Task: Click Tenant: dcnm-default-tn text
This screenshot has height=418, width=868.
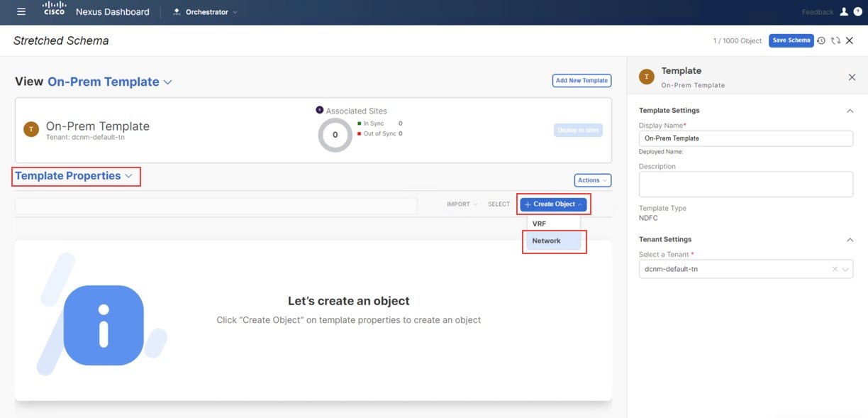Action: [x=85, y=138]
